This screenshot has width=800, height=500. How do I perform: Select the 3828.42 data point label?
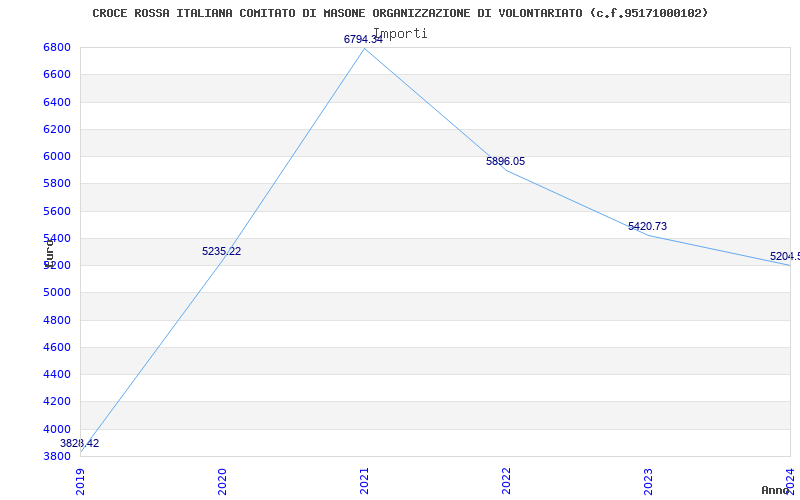80,443
